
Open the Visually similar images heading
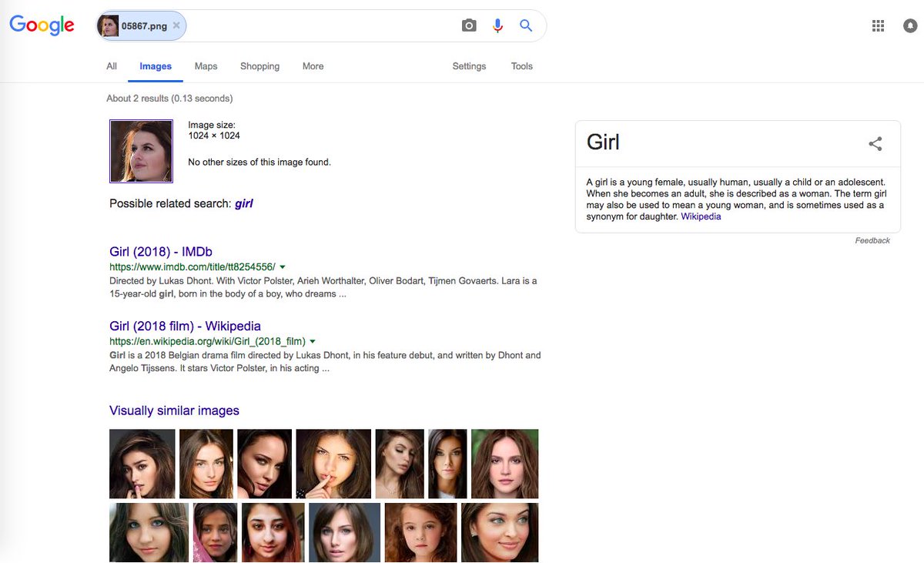[174, 411]
